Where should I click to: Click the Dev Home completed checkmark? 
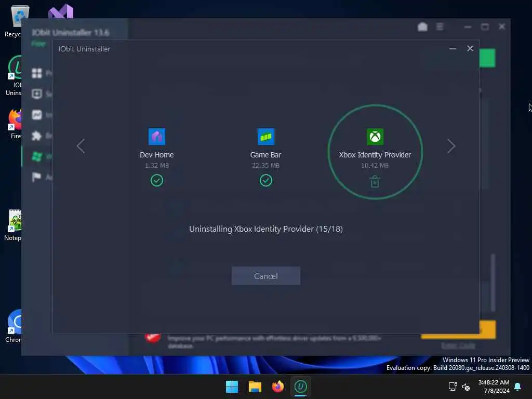(x=157, y=180)
